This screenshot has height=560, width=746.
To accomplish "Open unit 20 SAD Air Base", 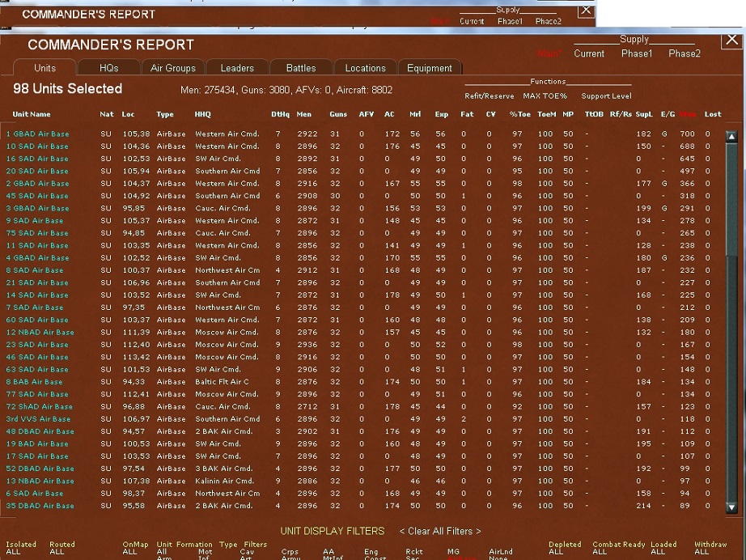I will (37, 172).
